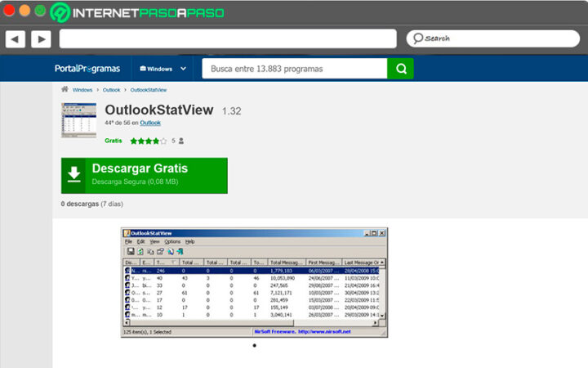Click the Save icon in OutlookStatView toolbar
The image size is (588, 368).
coord(130,251)
